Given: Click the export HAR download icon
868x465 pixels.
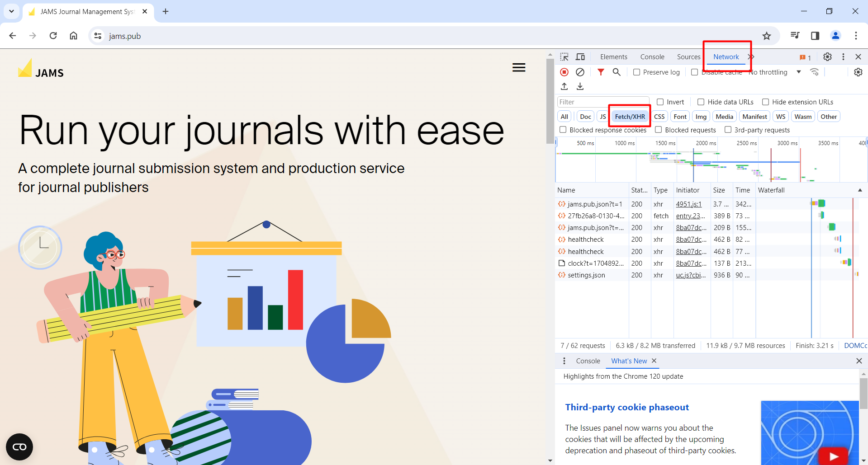Looking at the screenshot, I should pyautogui.click(x=580, y=86).
